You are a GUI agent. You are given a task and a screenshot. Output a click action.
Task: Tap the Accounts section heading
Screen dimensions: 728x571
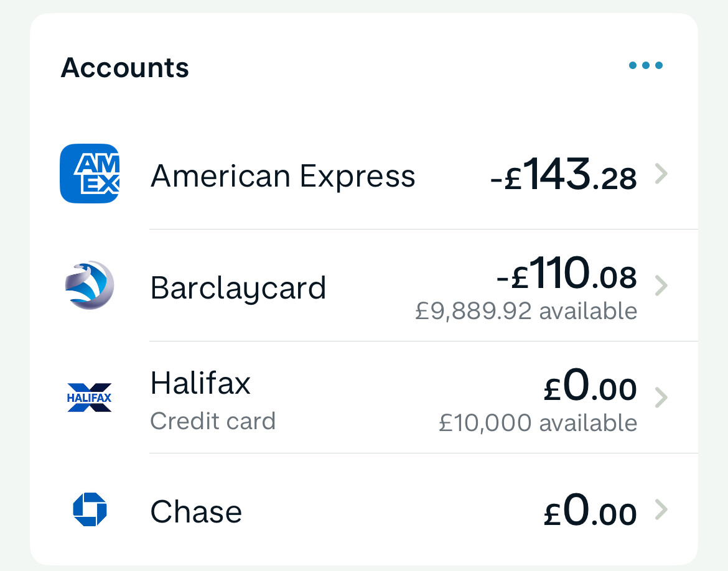pos(124,67)
